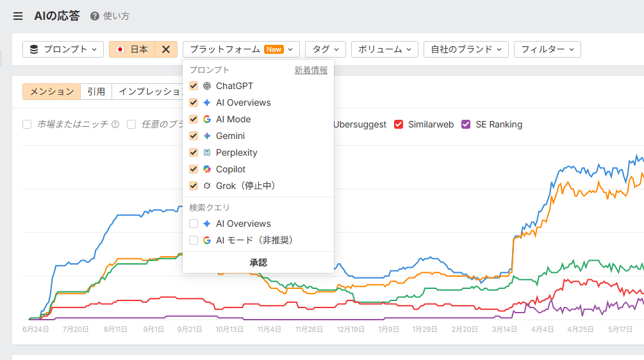Select the 日本 country filter chip

[x=132, y=49]
